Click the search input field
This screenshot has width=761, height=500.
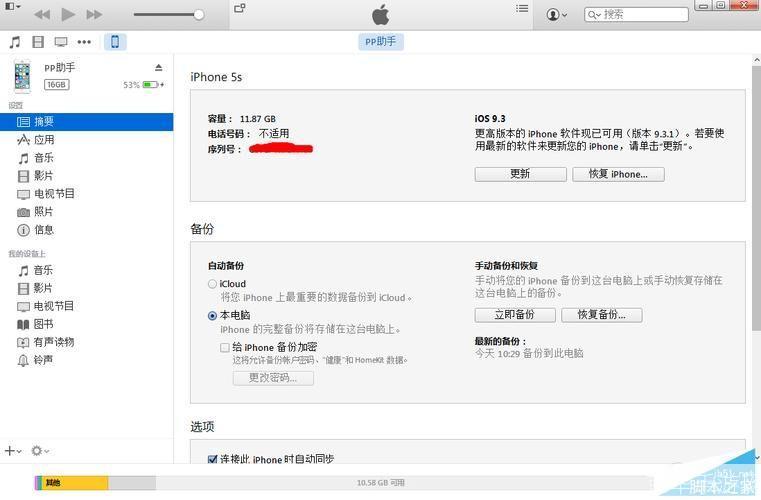pos(636,15)
